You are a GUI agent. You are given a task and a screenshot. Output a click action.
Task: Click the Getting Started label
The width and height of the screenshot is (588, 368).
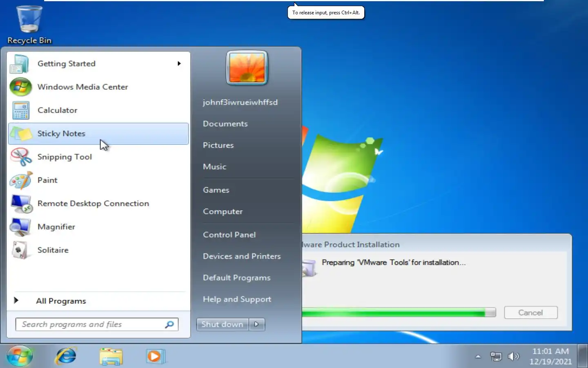click(x=67, y=64)
